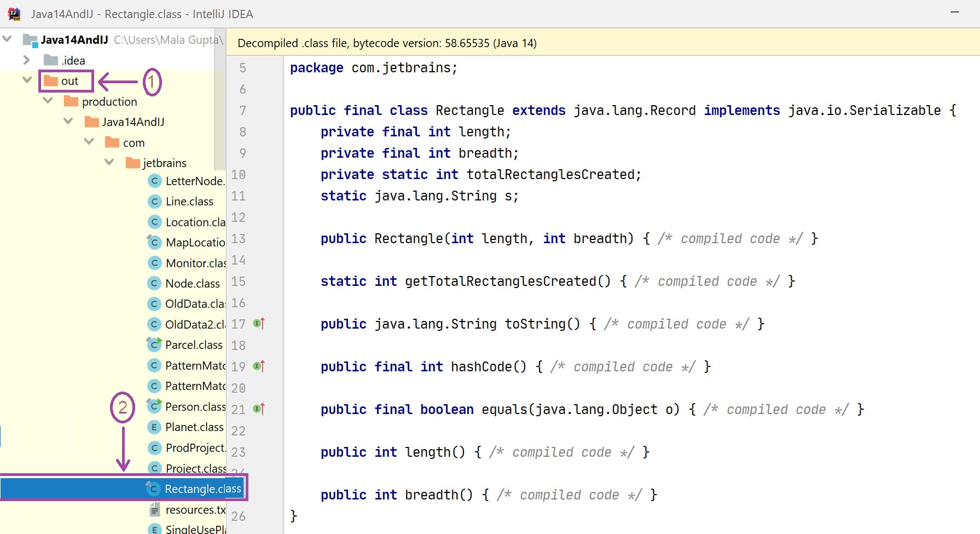Click the override gutter icon on the equals() line
This screenshot has height=534, width=980.
point(259,409)
